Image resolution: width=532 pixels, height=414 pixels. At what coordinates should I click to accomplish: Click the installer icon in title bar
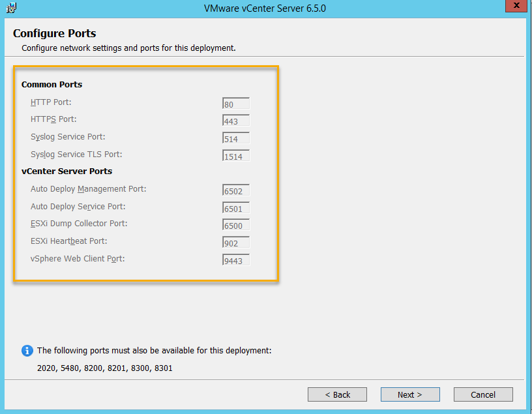pos(12,8)
